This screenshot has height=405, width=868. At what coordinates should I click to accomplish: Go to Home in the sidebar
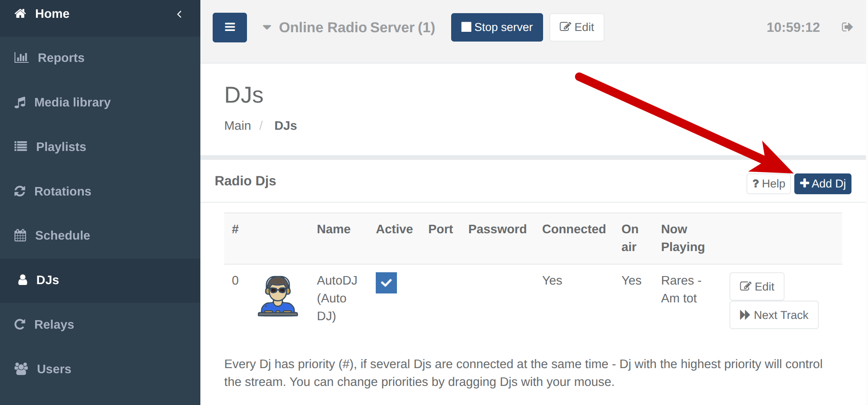click(x=52, y=14)
